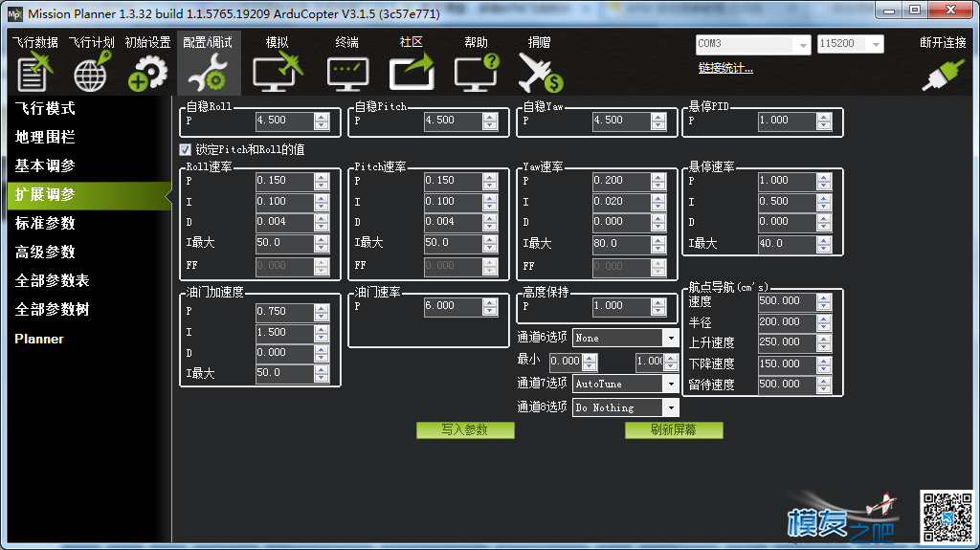
Task: Click the 自稳Yaw P value stepper
Action: (658, 121)
